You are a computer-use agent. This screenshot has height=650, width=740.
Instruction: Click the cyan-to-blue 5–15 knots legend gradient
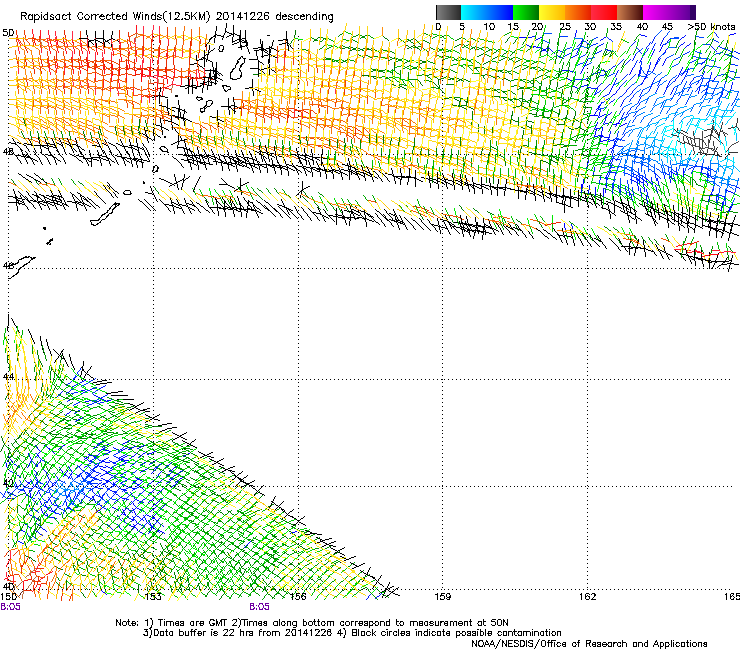[487, 12]
